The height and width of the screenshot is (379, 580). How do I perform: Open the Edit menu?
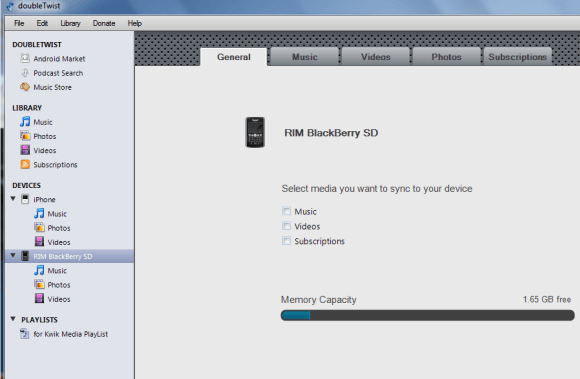pos(42,23)
